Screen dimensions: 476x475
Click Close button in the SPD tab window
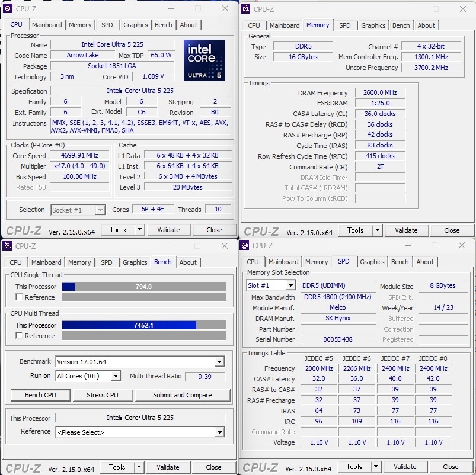pyautogui.click(x=451, y=467)
